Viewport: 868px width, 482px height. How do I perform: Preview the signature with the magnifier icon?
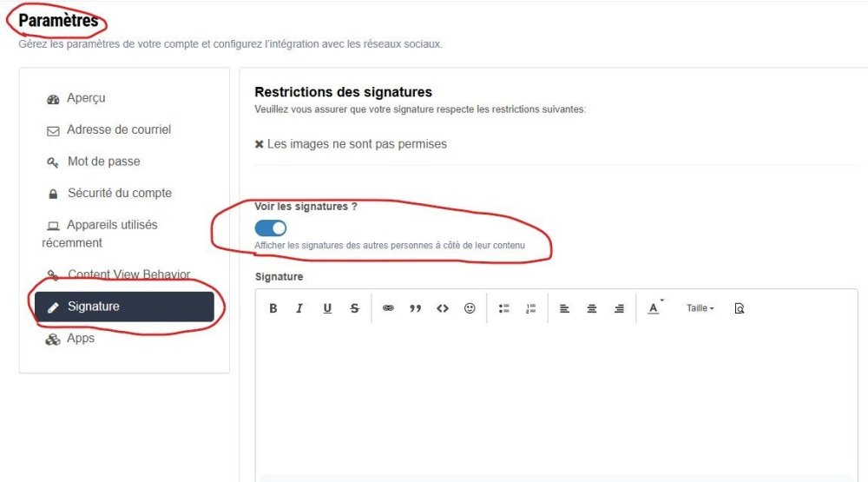[x=739, y=308]
